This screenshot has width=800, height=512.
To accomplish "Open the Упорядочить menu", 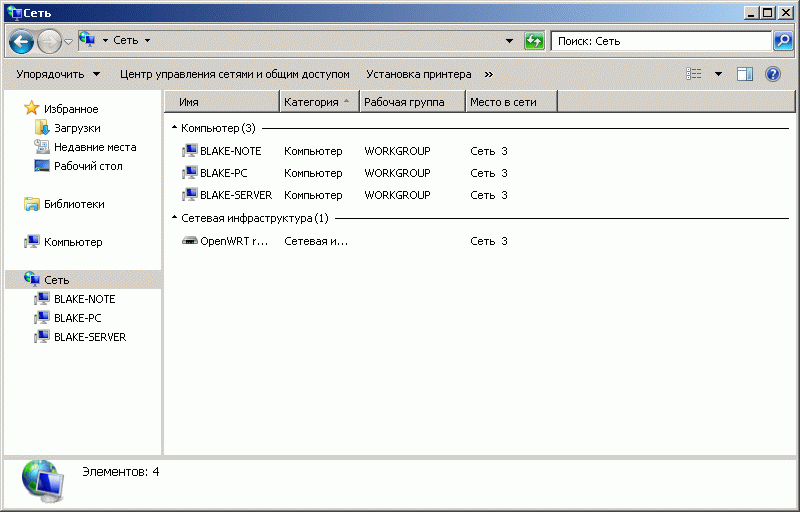I will click(58, 74).
